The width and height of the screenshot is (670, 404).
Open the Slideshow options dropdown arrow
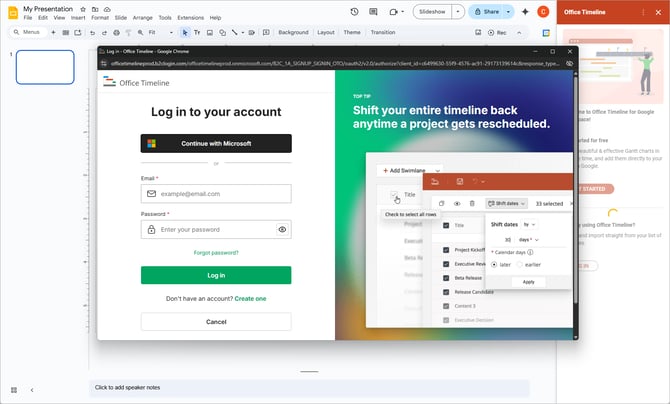[458, 12]
